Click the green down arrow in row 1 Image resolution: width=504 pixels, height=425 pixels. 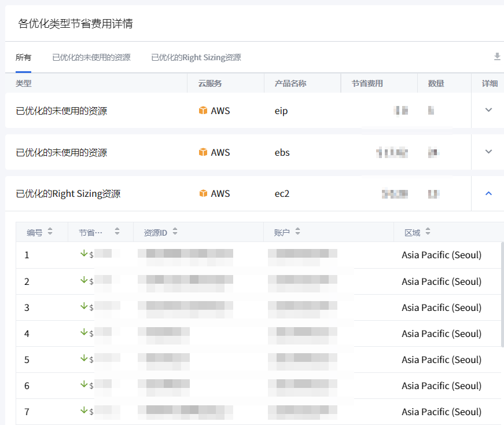(84, 254)
